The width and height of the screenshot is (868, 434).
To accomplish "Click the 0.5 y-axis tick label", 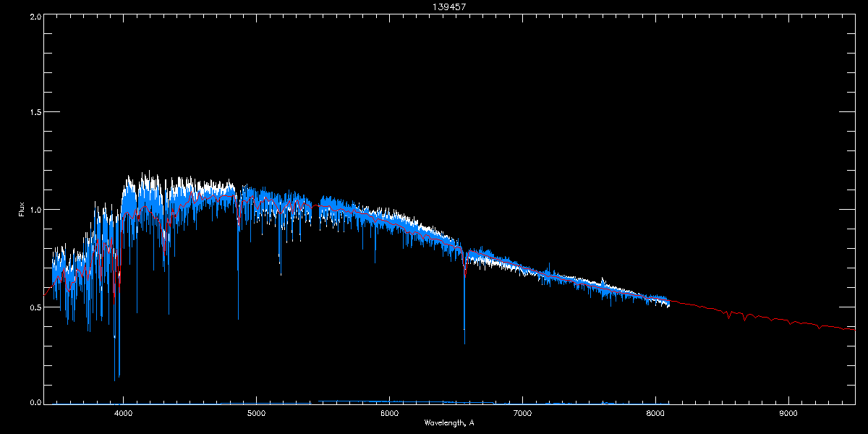I will pos(35,307).
